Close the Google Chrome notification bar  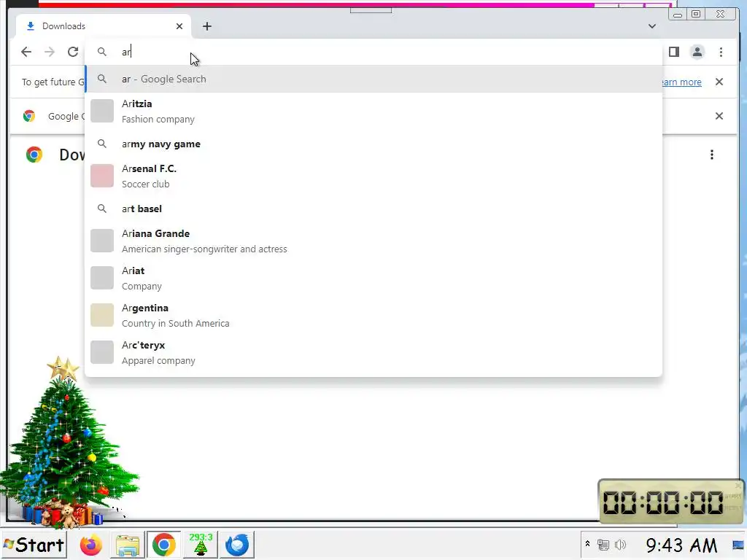719,116
